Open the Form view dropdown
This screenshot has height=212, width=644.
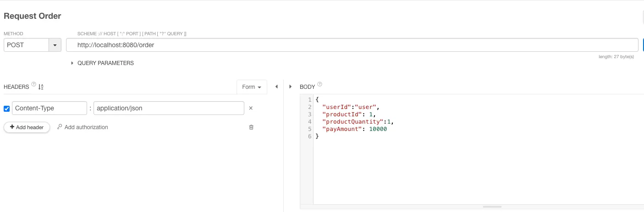tap(252, 87)
